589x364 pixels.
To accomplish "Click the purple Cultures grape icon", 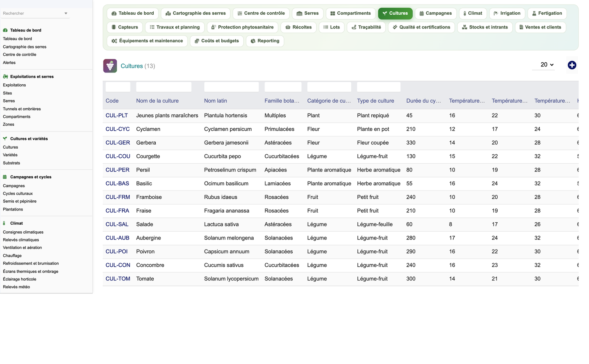I will click(x=110, y=66).
